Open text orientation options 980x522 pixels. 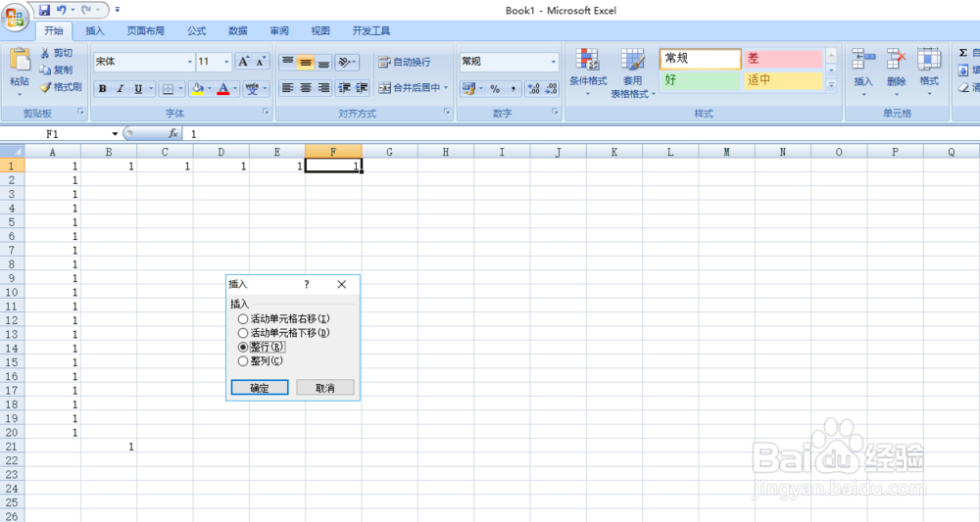click(x=346, y=61)
